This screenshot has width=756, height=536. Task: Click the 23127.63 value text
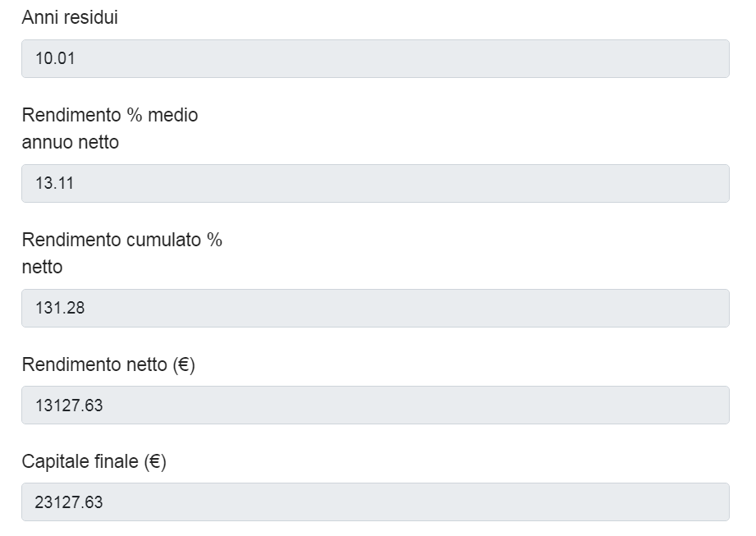(69, 502)
